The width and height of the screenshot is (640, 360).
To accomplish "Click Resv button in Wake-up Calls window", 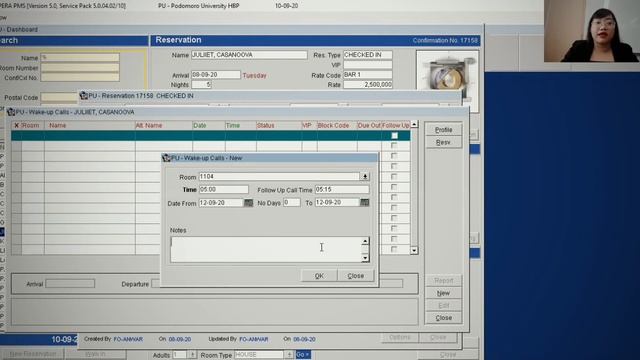I will coord(443,142).
